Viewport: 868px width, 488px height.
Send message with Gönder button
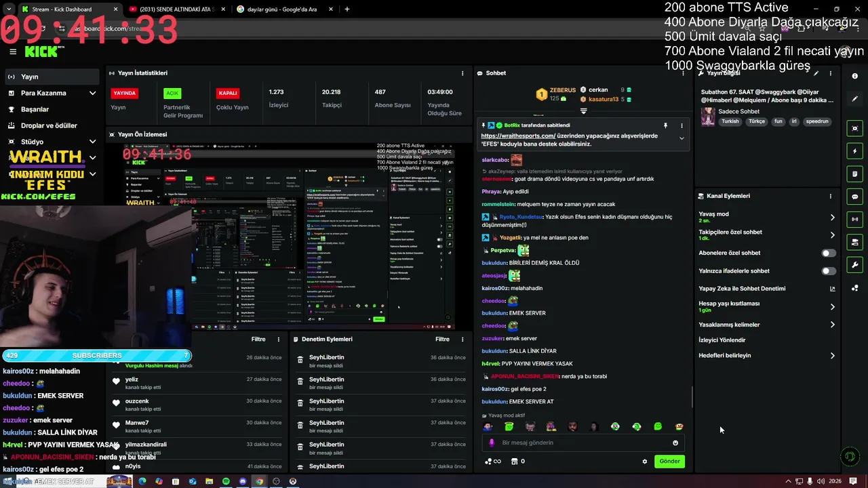[x=669, y=462]
